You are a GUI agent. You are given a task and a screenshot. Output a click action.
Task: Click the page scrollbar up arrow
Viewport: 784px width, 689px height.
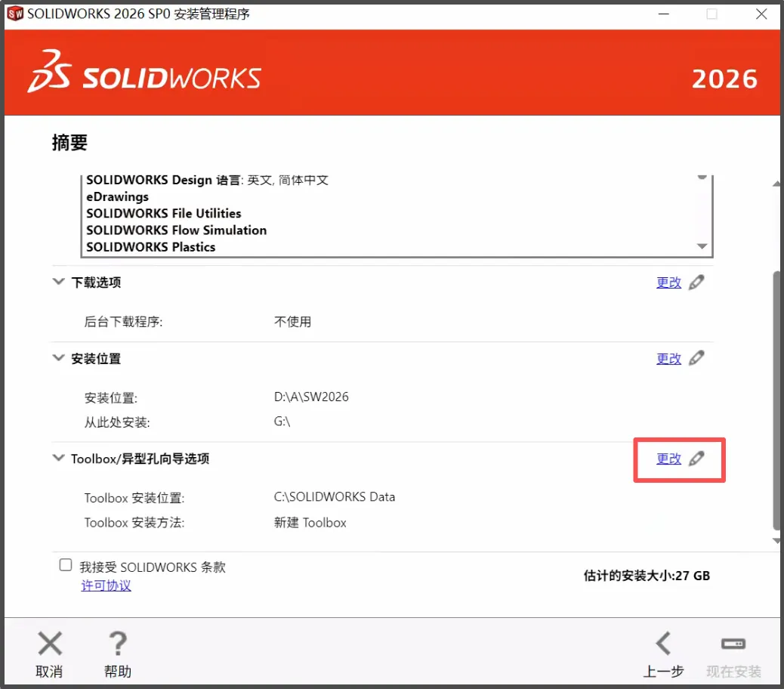(776, 184)
